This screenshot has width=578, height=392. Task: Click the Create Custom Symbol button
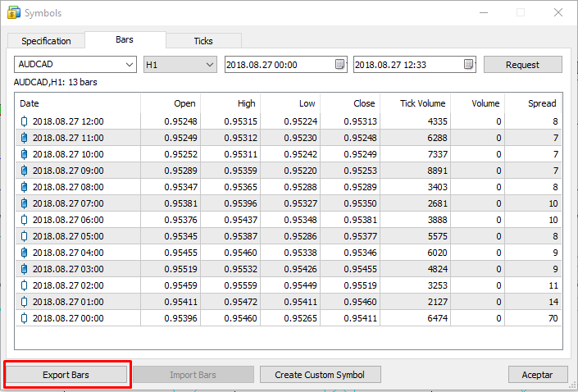coord(320,375)
